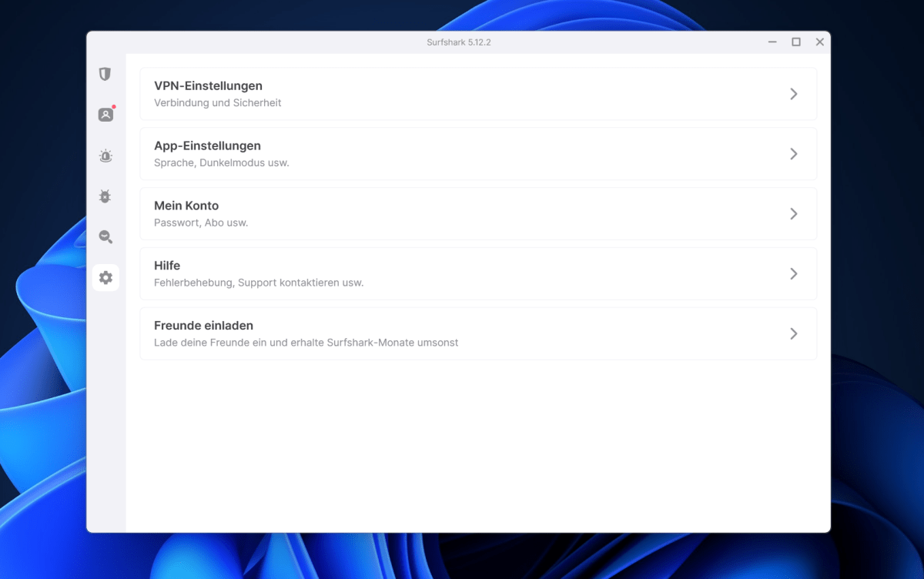Open Alternative ID person icon with red dot
The height and width of the screenshot is (579, 924).
pos(105,115)
